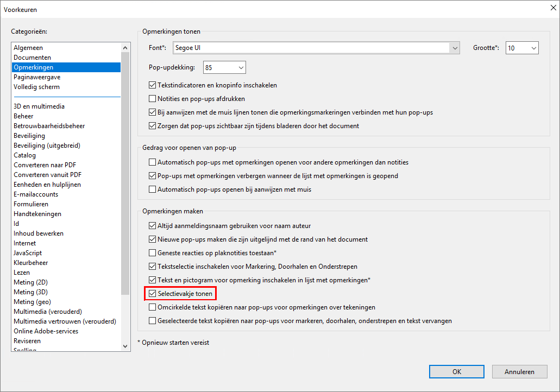
Task: Toggle Tekstselectie inschakelen voor Markering checkbox
Action: 153,267
